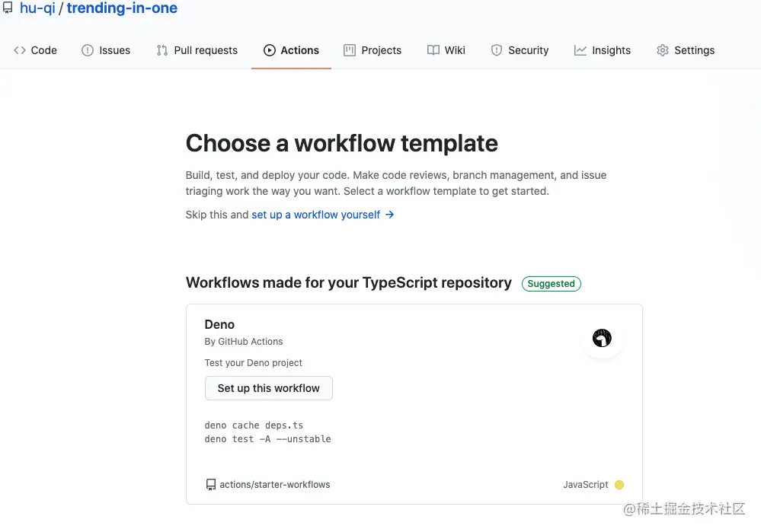Open the hu-qi owner profile link
Image resolution: width=761 pixels, height=532 pixels.
[x=37, y=8]
